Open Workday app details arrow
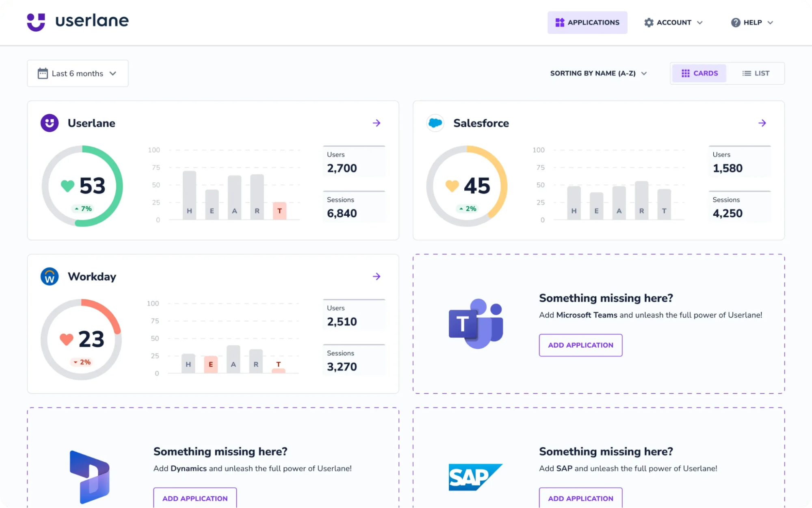Screen dimensions: 812x508 (x=377, y=276)
